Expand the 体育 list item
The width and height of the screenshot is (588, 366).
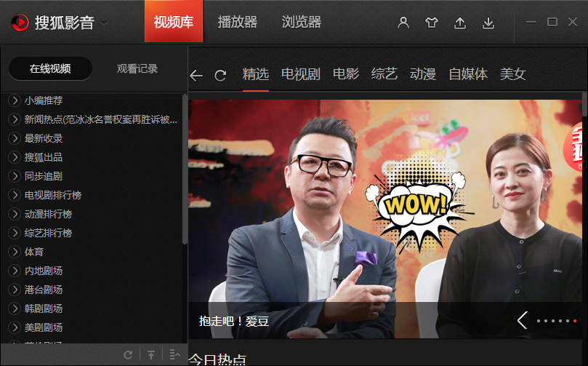click(x=14, y=252)
